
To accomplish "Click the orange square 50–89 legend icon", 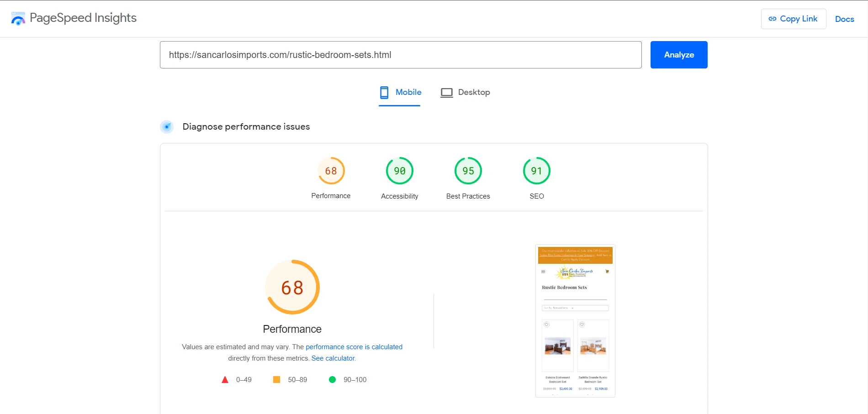I will click(276, 380).
